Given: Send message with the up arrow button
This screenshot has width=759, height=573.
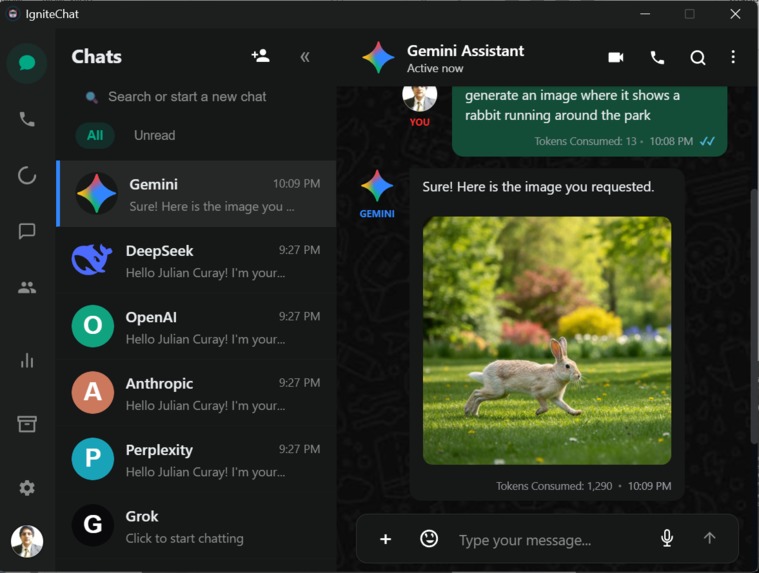Looking at the screenshot, I should tap(709, 538).
